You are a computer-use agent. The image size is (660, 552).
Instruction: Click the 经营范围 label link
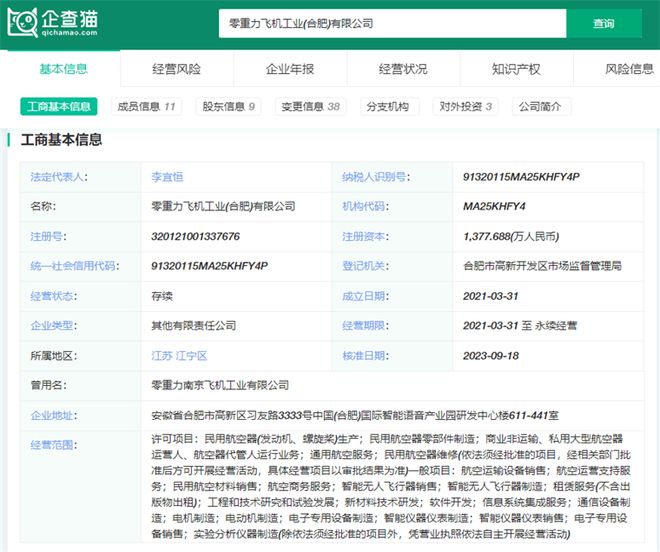pyautogui.click(x=53, y=445)
